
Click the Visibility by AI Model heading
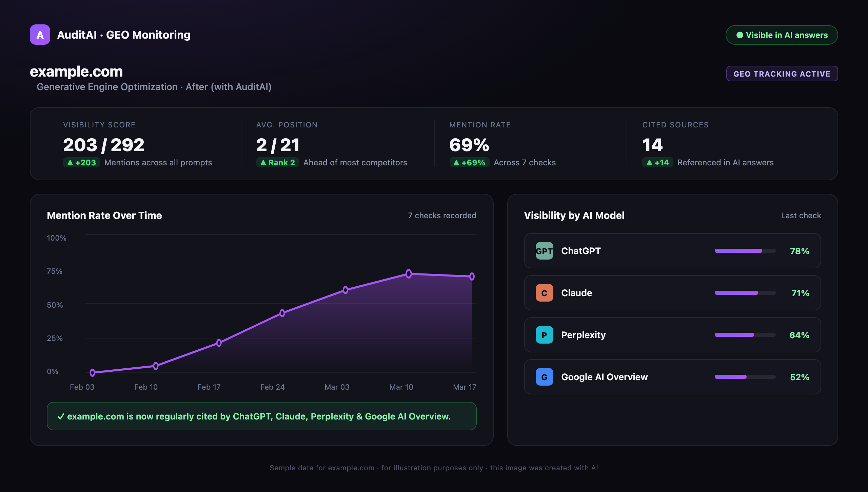[574, 216]
